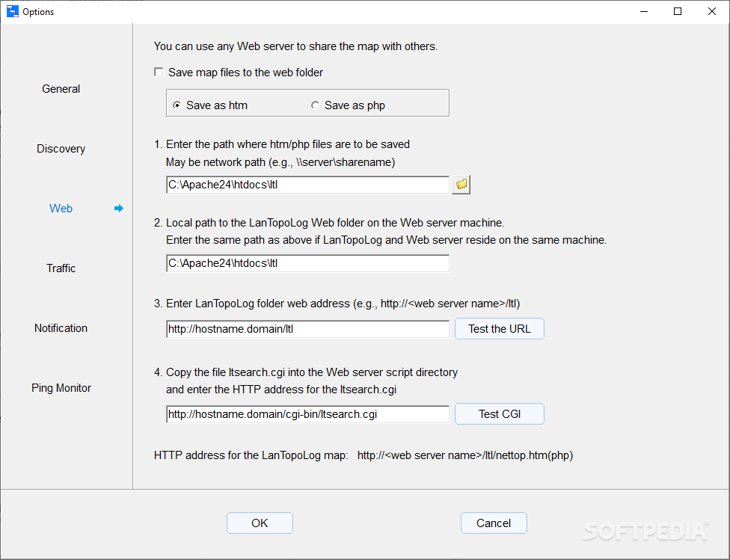Open the Notification settings section
The height and width of the screenshot is (560, 730).
61,327
